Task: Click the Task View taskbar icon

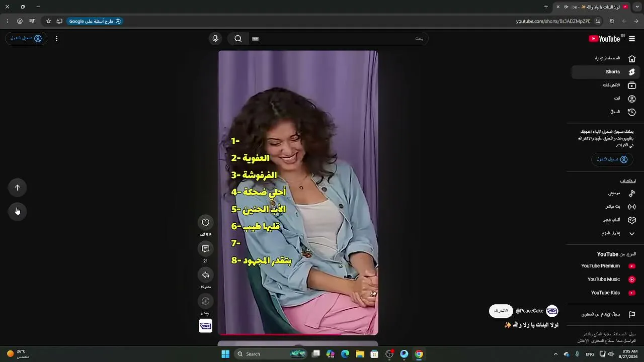Action: (x=316, y=354)
